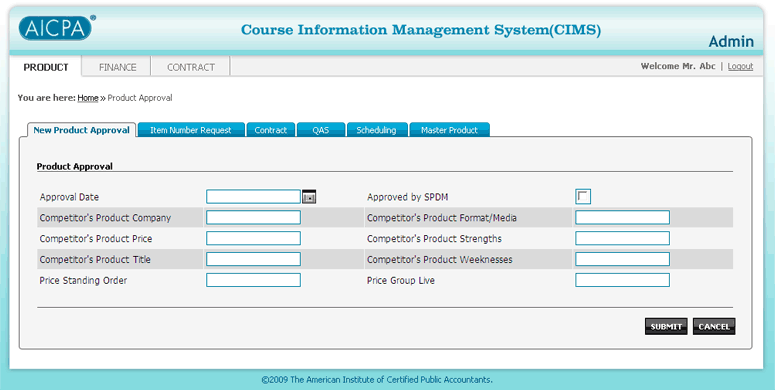Select the Competitor's Product Weeknesses field
The image size is (775, 390).
(622, 259)
